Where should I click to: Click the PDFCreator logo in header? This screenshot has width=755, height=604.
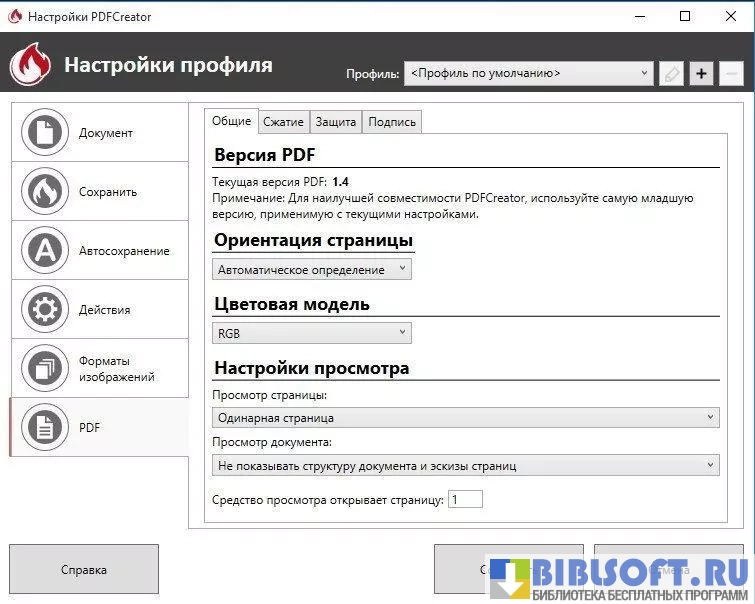[30, 65]
